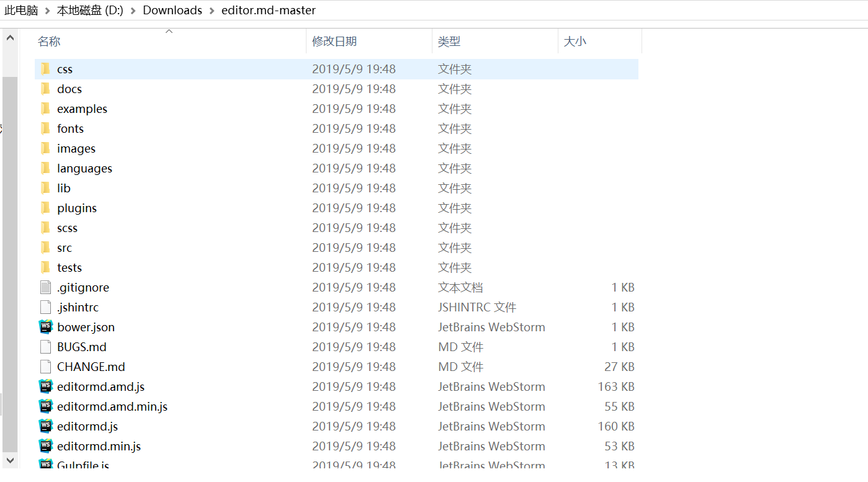Click the scroll up arrow of navigation pane

10,38
